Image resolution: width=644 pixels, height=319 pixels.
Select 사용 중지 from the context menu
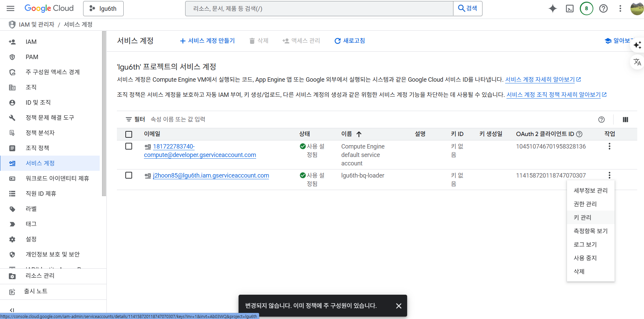tap(591, 258)
